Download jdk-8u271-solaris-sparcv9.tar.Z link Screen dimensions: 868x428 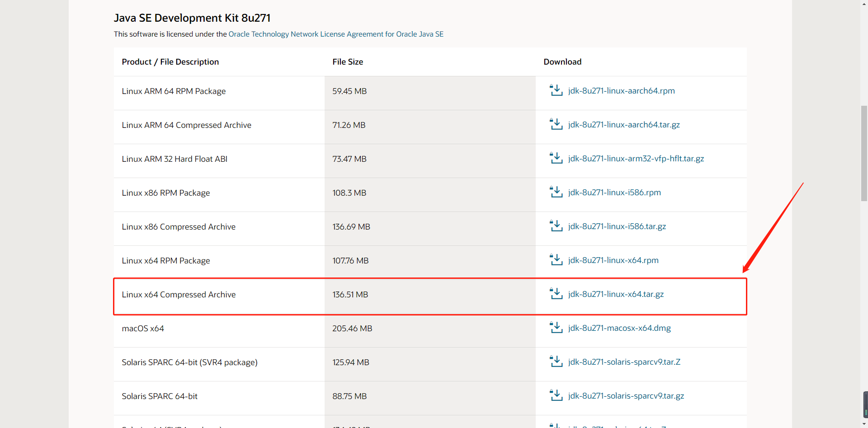click(x=624, y=362)
